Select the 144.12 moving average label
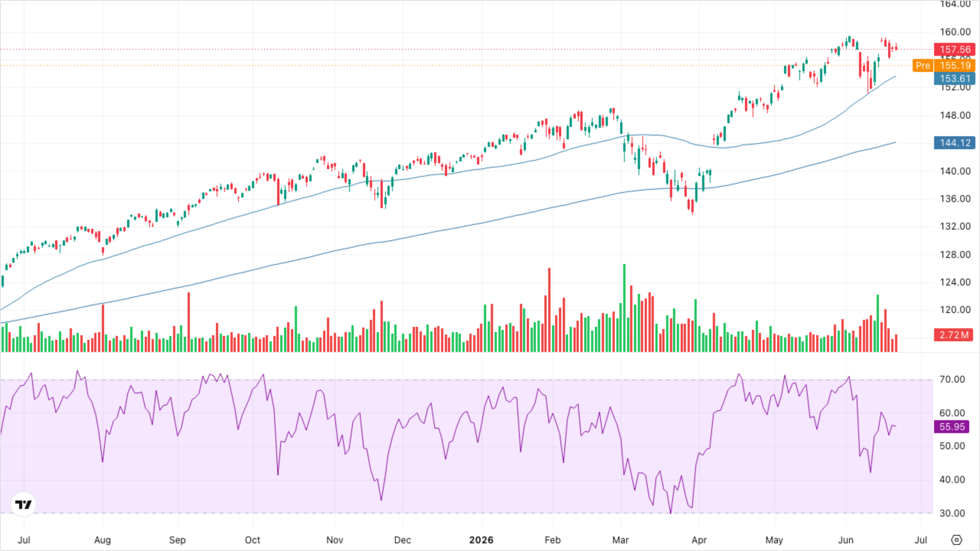Image resolution: width=980 pixels, height=551 pixels. point(955,143)
